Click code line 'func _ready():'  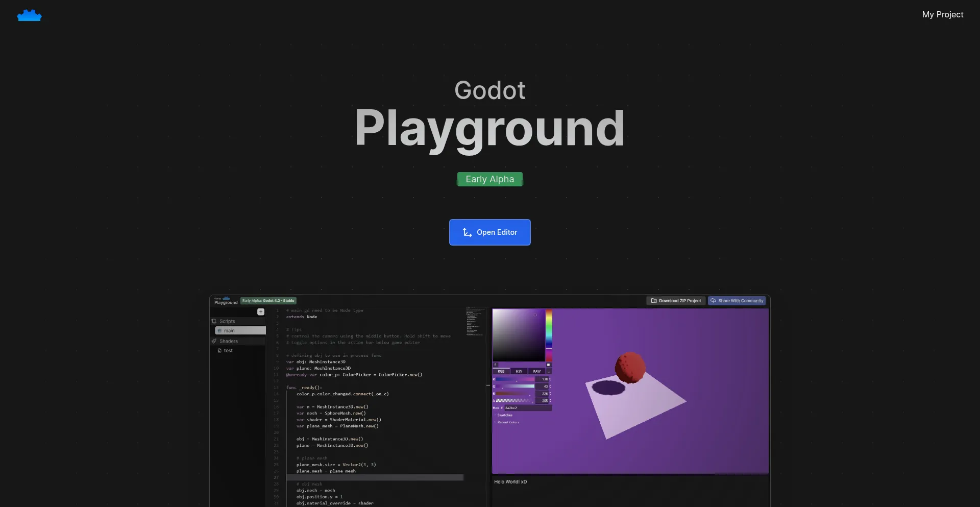click(x=304, y=388)
